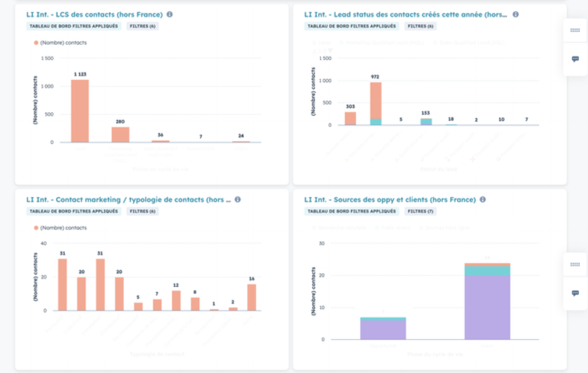Click upper grid drag-handle icon on right edge
Viewport: 588px width, 373px height.
[x=575, y=30]
